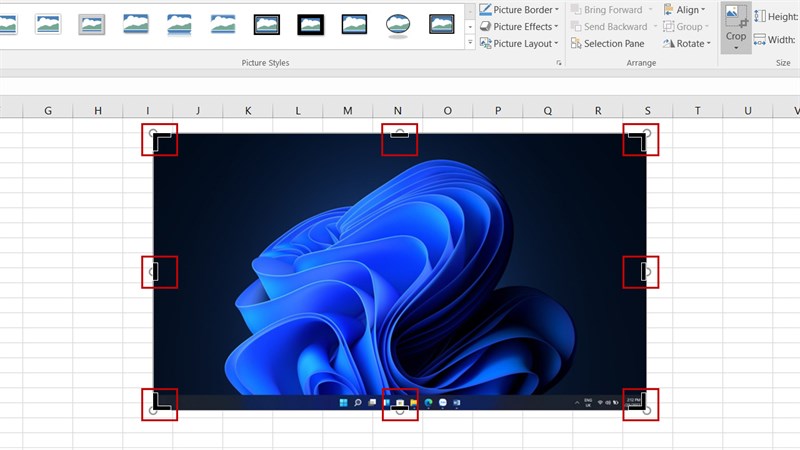Apply the Double Frame Black picture style
Viewport: 800px width, 450px height.
[267, 24]
